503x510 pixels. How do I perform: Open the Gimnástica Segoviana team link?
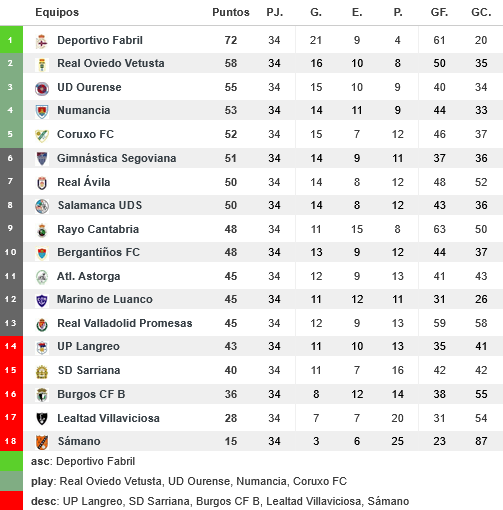tap(116, 158)
